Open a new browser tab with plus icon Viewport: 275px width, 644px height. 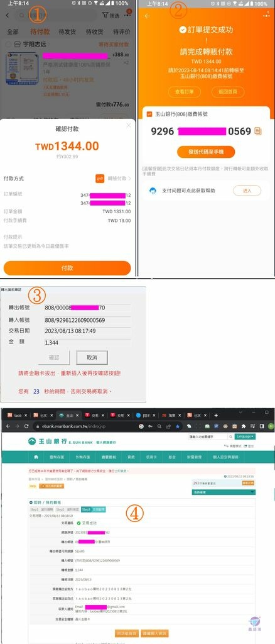[216, 416]
